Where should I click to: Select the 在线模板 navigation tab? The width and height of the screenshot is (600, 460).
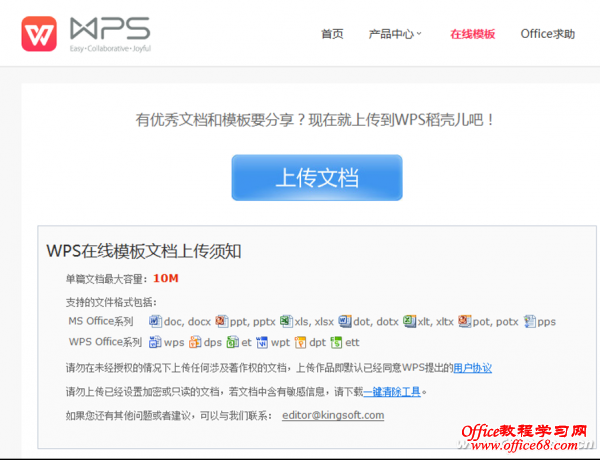tap(473, 34)
